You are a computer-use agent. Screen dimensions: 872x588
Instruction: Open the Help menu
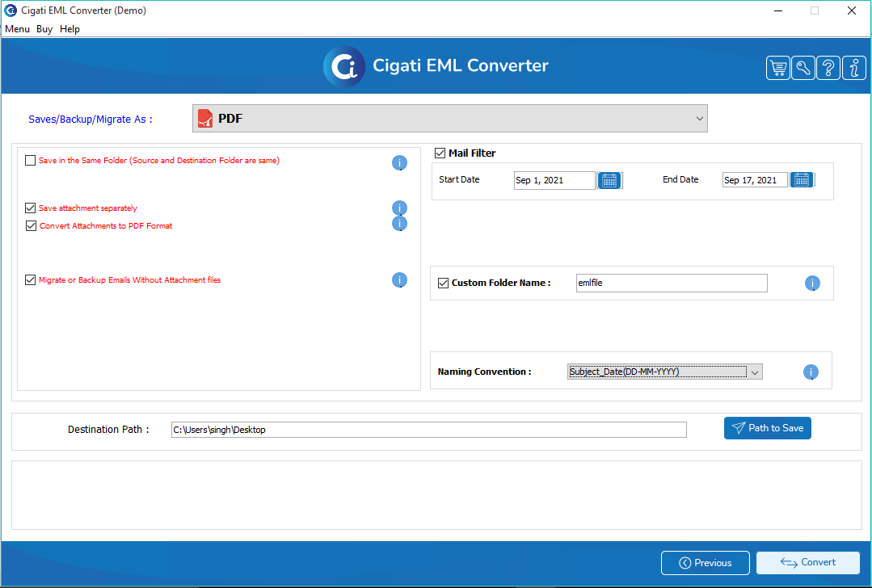pyautogui.click(x=70, y=29)
